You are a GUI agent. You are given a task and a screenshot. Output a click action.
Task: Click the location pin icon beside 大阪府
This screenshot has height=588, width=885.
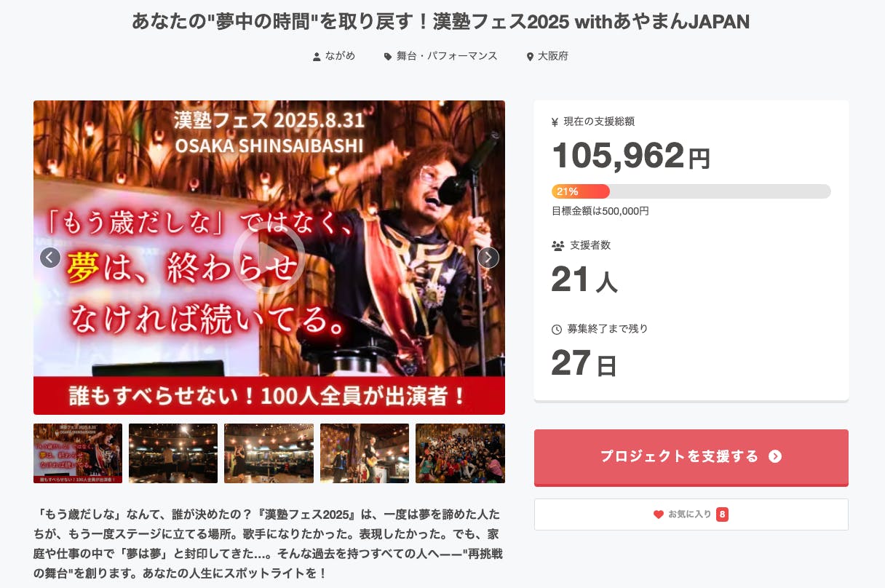pos(530,57)
